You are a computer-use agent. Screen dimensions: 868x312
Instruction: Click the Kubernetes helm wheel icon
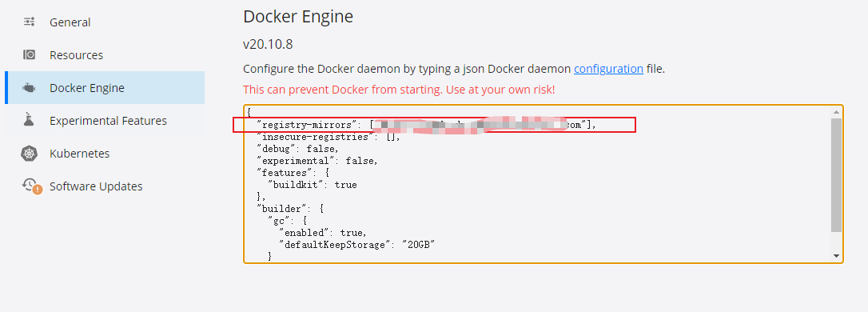coord(30,154)
